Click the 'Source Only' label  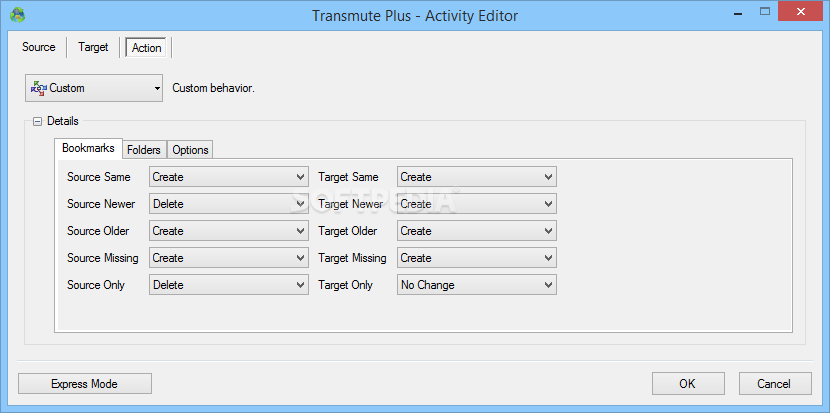point(96,285)
